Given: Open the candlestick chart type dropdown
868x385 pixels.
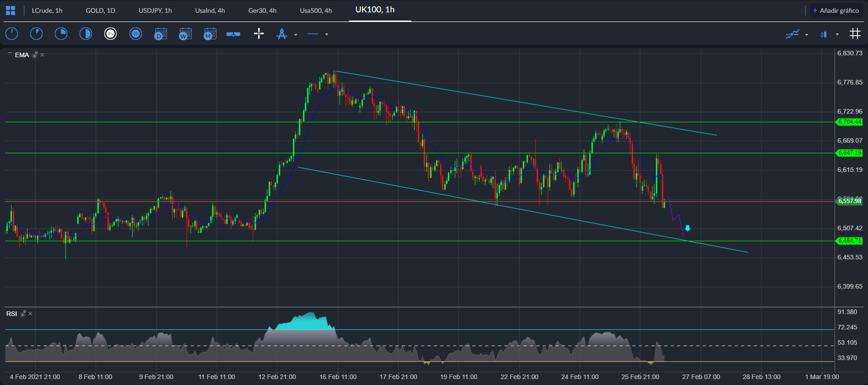Looking at the screenshot, I should 837,34.
